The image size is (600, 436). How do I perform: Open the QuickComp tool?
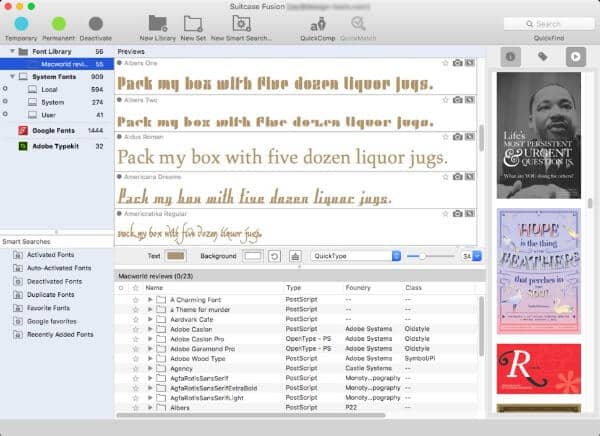click(x=318, y=24)
